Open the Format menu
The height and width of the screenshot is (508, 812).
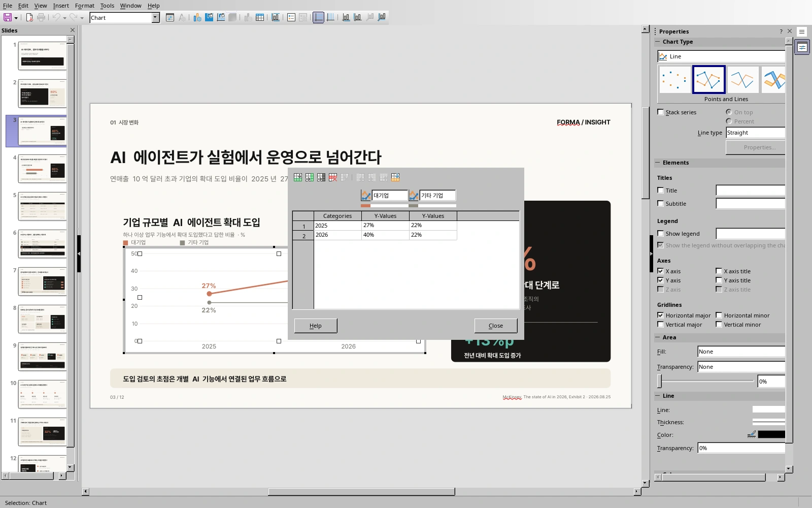[x=85, y=6]
